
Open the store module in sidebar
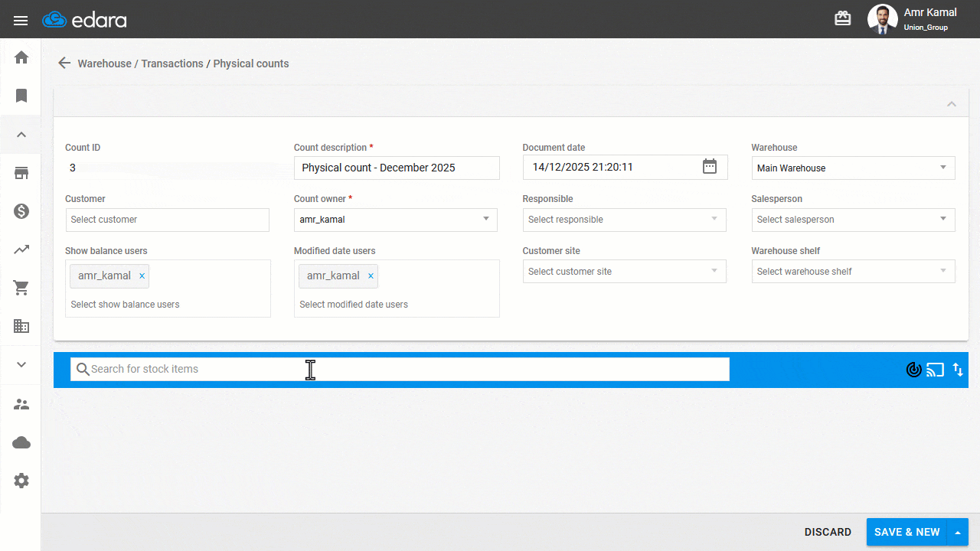coord(21,173)
